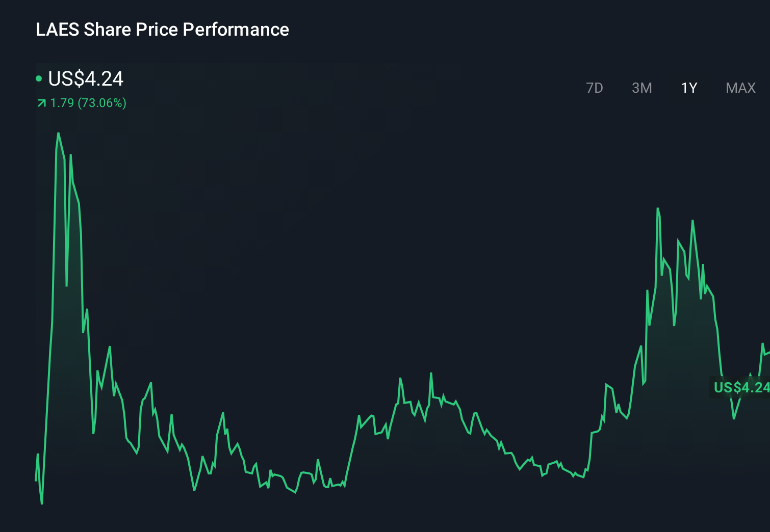
Task: Click the green price indicator dot
Action: [39, 78]
